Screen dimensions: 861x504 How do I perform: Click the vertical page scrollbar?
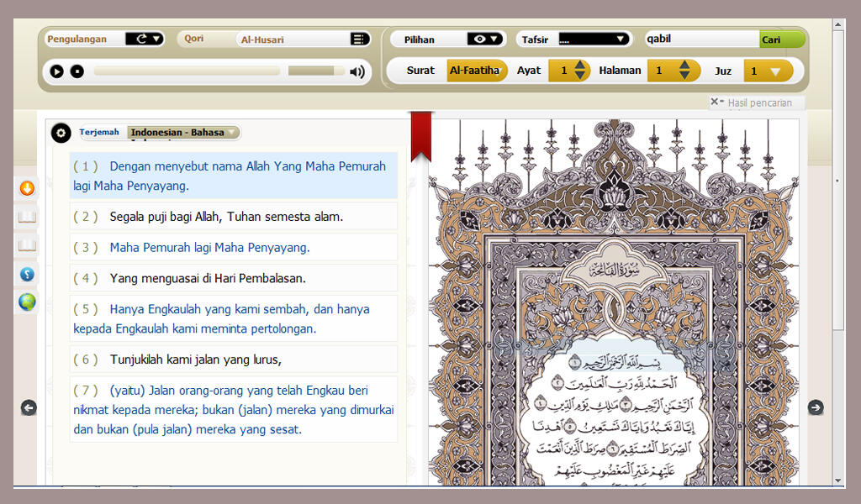coord(838,181)
